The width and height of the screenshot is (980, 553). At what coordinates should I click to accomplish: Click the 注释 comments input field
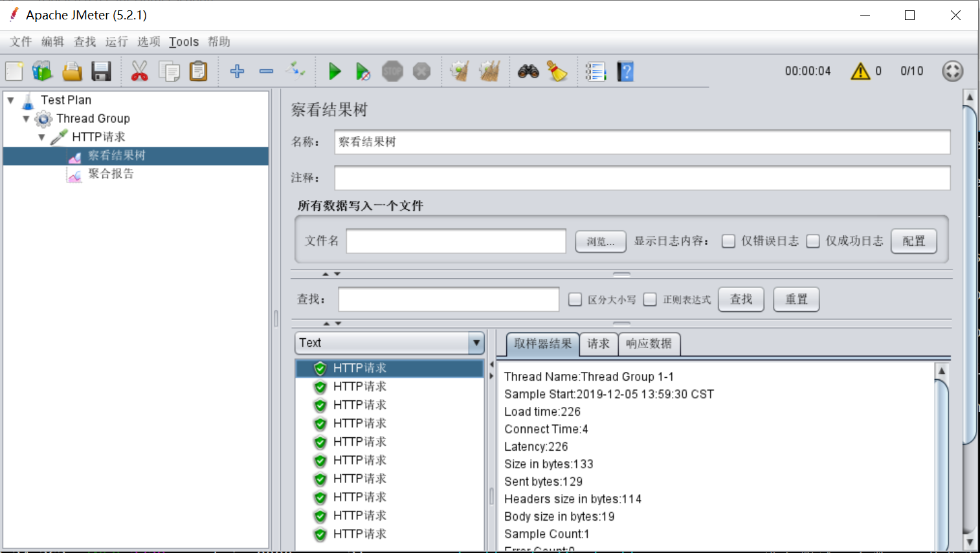tap(642, 178)
